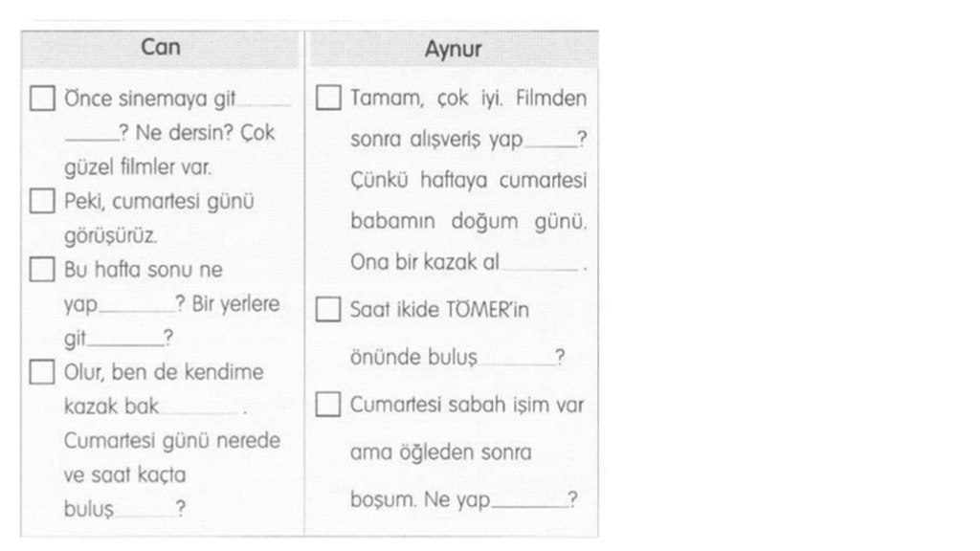Click the text "güzel filmler var."

point(138,166)
